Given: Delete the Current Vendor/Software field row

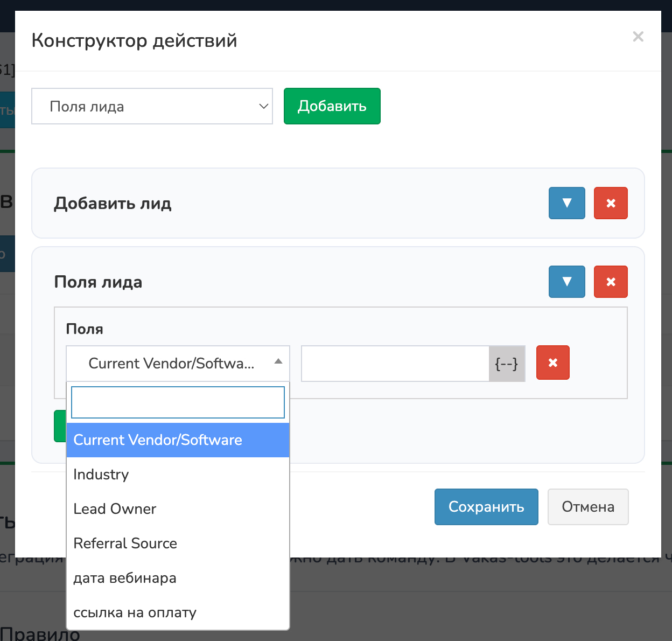Looking at the screenshot, I should tap(552, 363).
